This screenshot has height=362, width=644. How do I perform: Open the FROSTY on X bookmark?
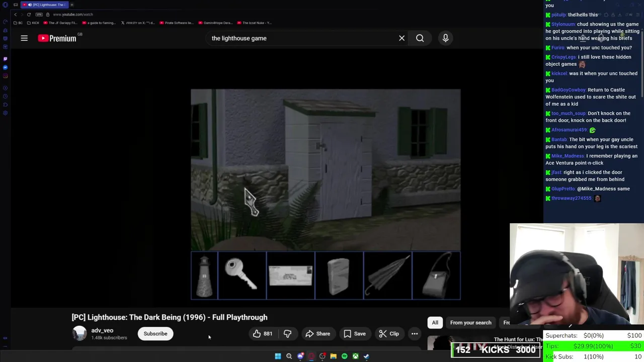click(x=138, y=23)
